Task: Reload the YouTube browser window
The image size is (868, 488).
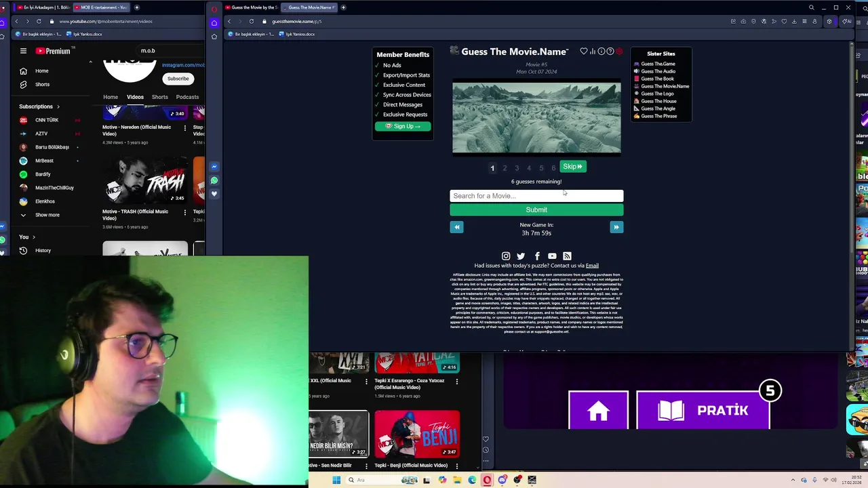Action: (39, 21)
